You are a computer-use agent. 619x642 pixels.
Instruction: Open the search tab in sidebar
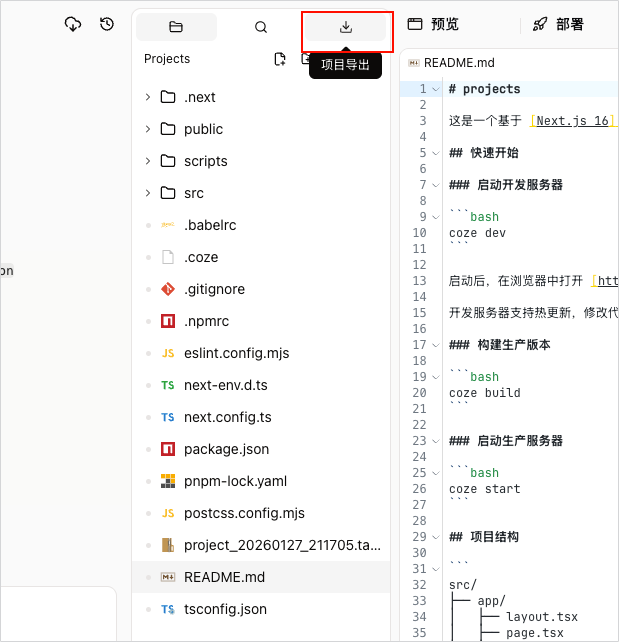pos(261,27)
